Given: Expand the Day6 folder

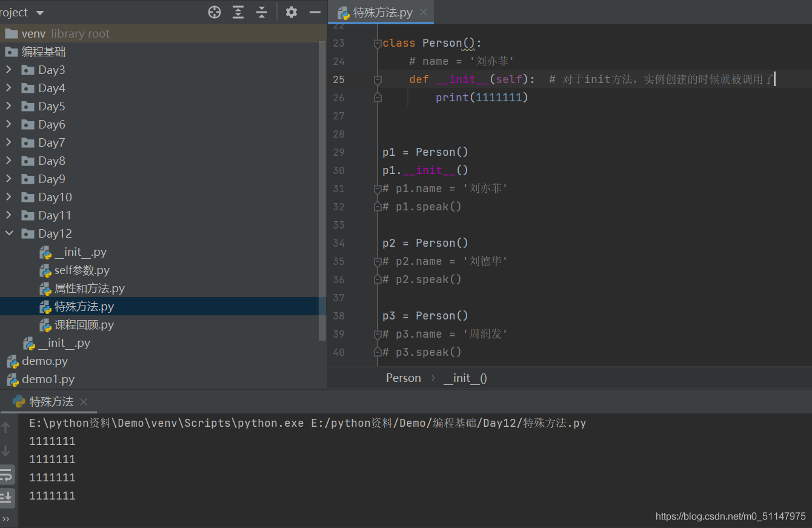Looking at the screenshot, I should [8, 124].
